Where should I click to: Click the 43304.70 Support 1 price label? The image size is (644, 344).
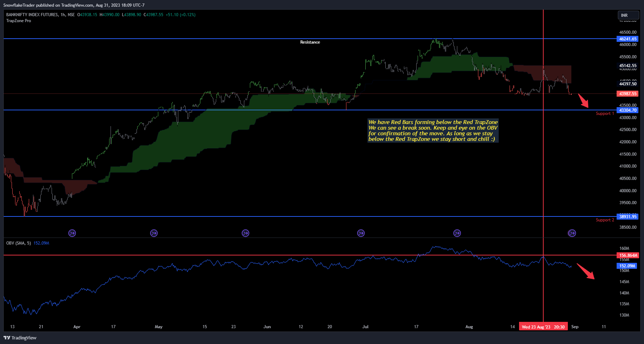[628, 110]
